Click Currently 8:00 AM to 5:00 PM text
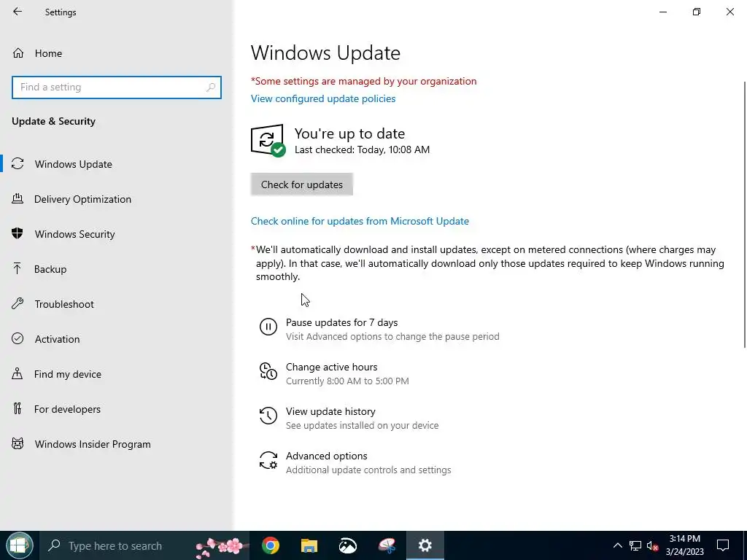The image size is (747, 560). click(x=347, y=381)
